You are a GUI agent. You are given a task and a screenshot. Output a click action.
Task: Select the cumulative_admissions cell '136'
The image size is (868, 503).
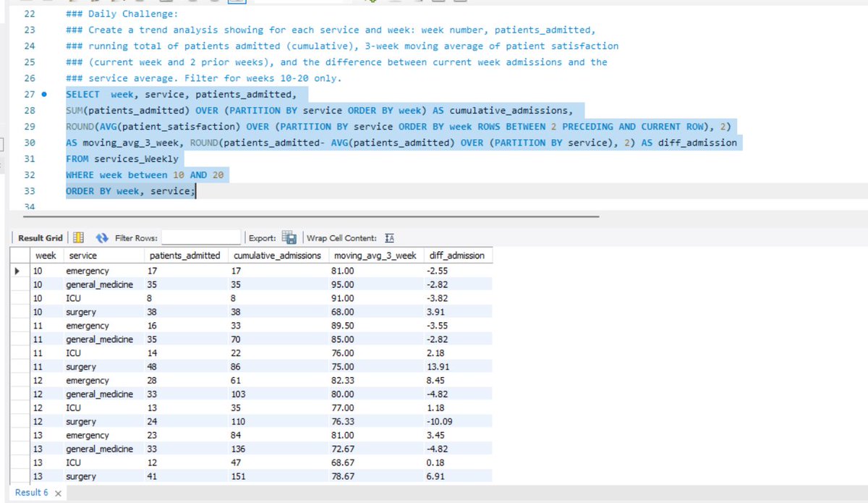pyautogui.click(x=277, y=449)
